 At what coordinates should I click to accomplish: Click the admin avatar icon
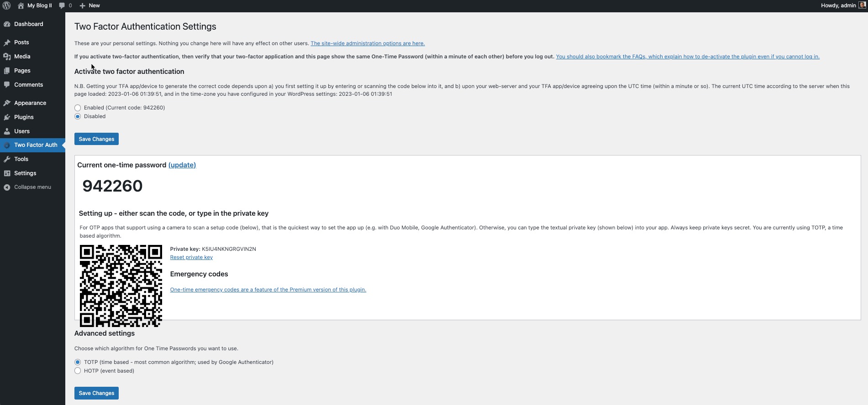(x=862, y=5)
